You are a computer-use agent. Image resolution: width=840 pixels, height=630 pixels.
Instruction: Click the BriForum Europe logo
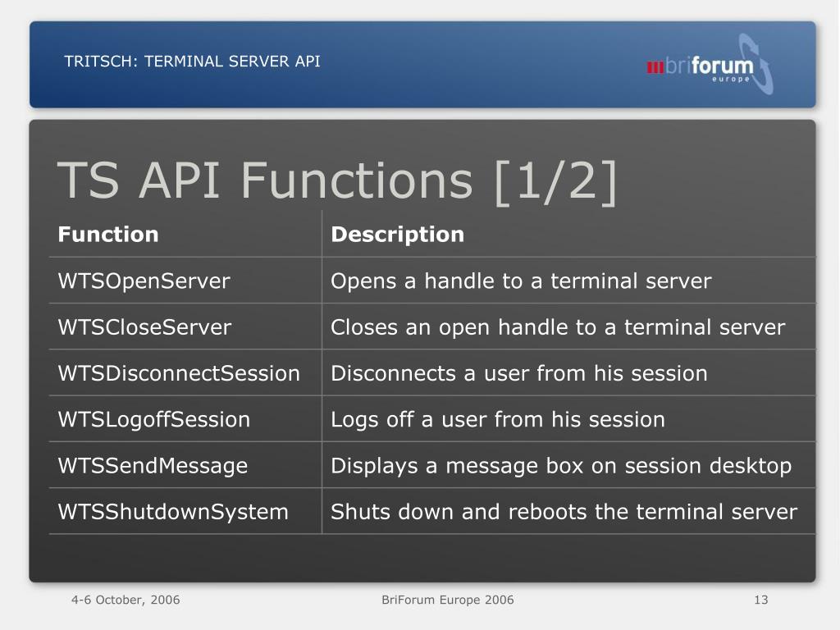click(x=710, y=65)
